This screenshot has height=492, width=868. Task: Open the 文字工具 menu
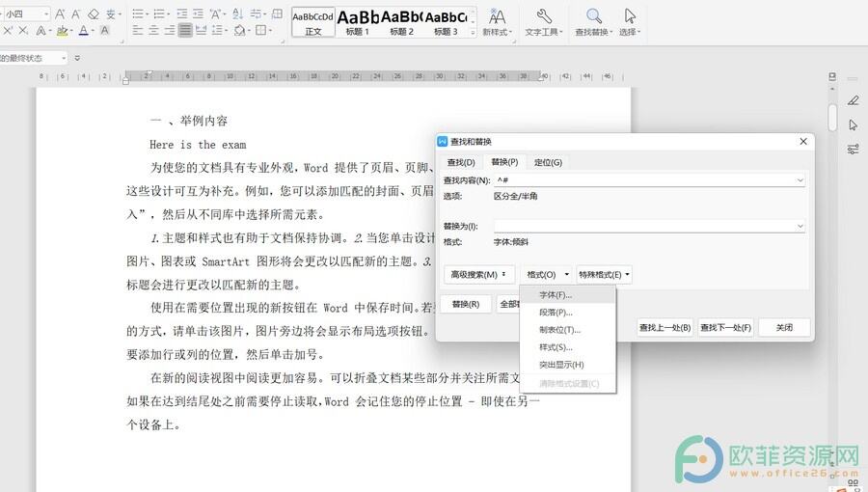(x=544, y=23)
